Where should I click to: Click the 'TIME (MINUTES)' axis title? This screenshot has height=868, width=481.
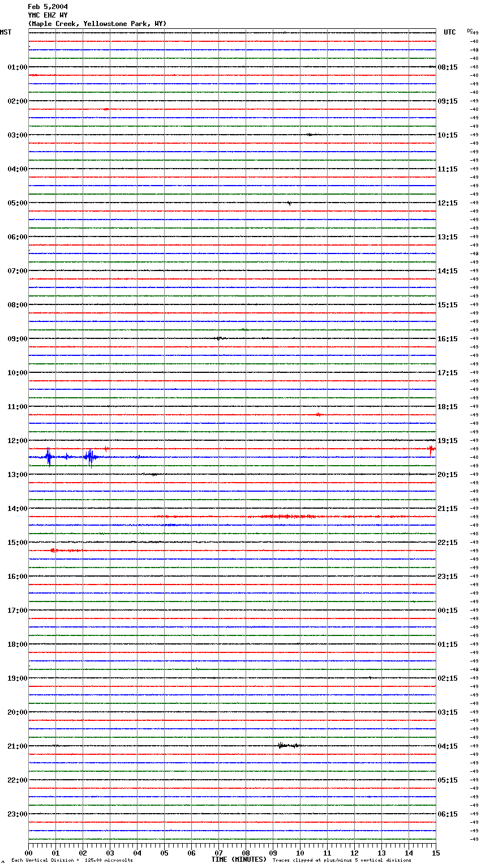click(239, 860)
